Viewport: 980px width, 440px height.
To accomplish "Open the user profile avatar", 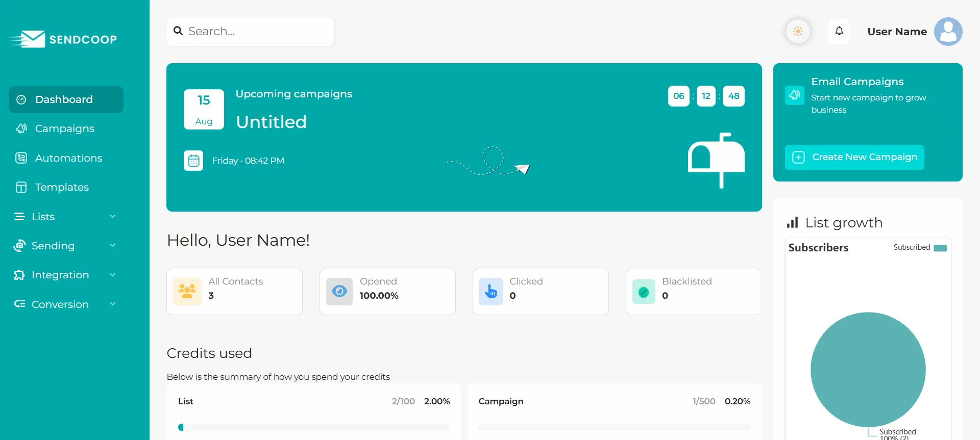I will tap(948, 32).
